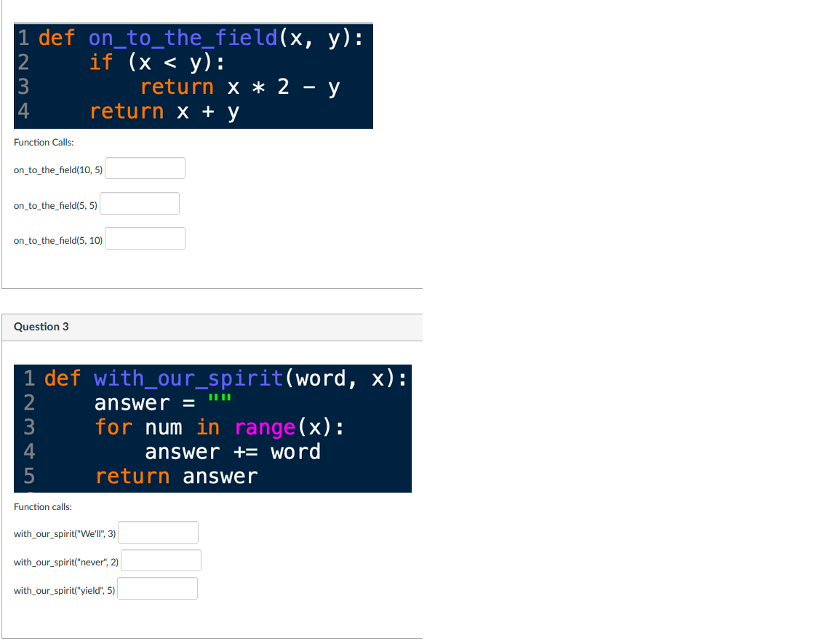Image resolution: width=838 pixels, height=644 pixels.
Task: Click the answer field for with_our_spirit("We'll", 3)
Action: tap(158, 532)
